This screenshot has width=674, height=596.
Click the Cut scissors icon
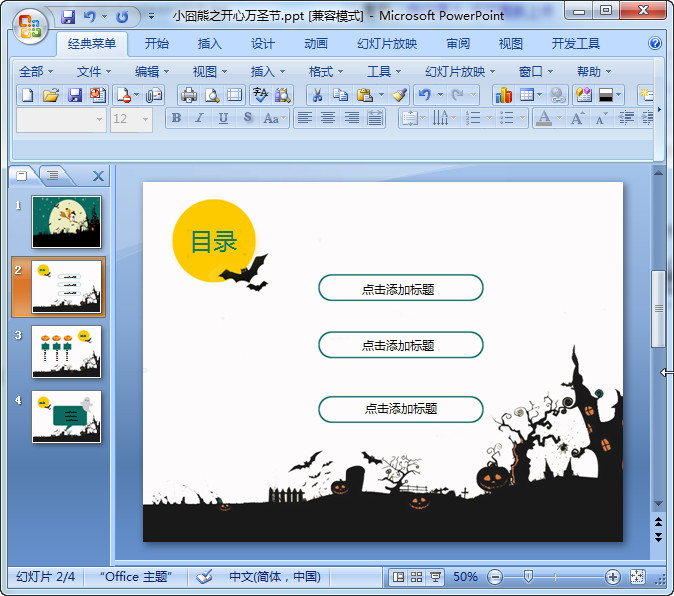317,95
